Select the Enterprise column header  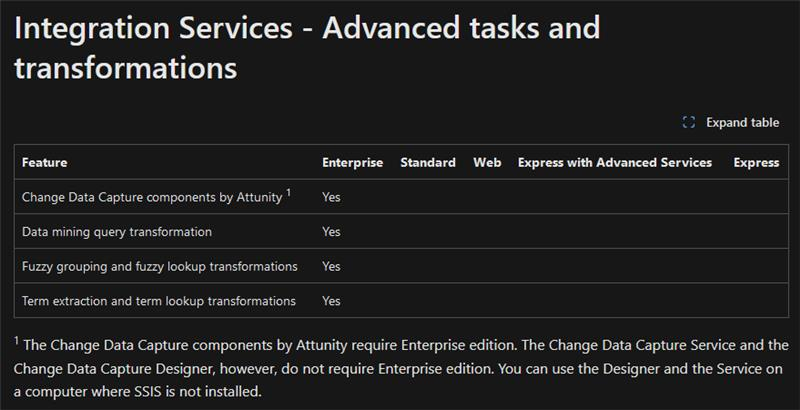pos(352,162)
